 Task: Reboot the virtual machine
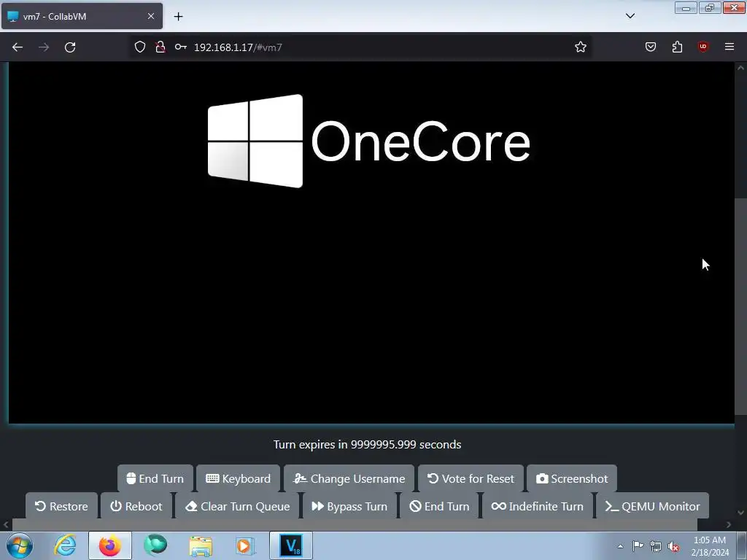click(136, 506)
